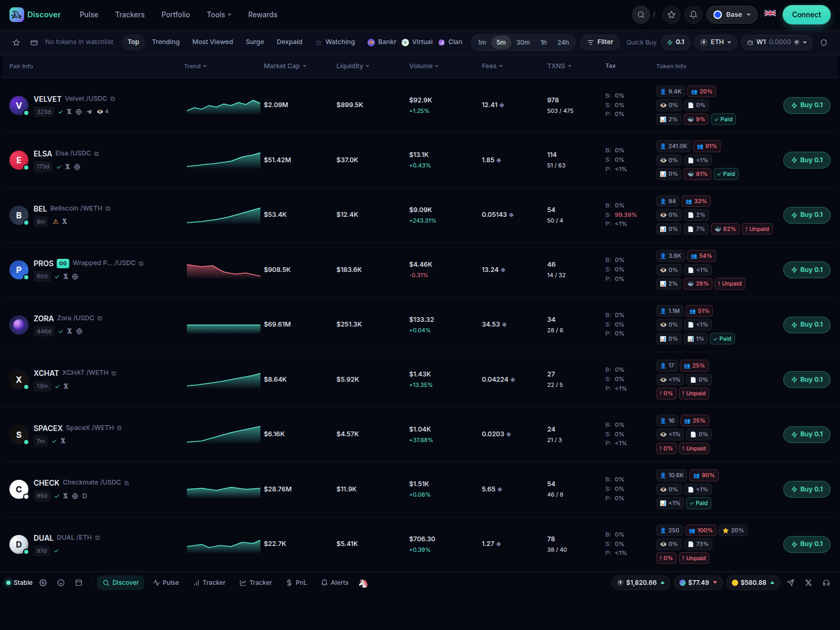Viewport: 840px width, 630px height.
Task: Buy 0.1 of VELVET
Action: pos(807,106)
